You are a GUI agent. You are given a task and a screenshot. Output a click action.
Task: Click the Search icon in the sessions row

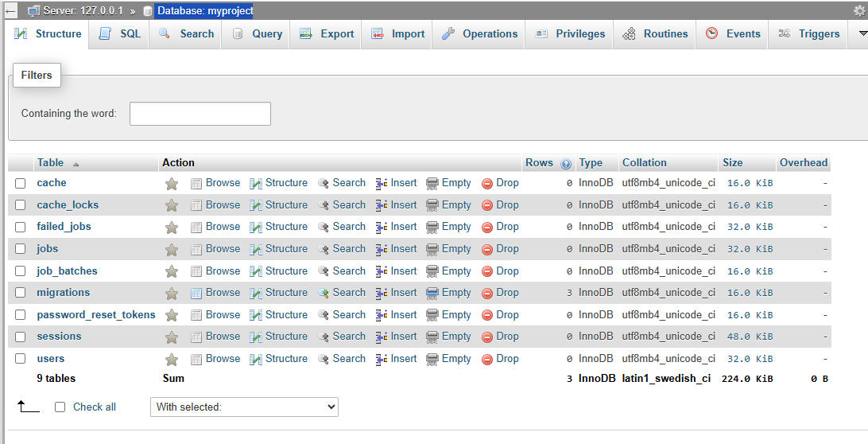coord(324,337)
